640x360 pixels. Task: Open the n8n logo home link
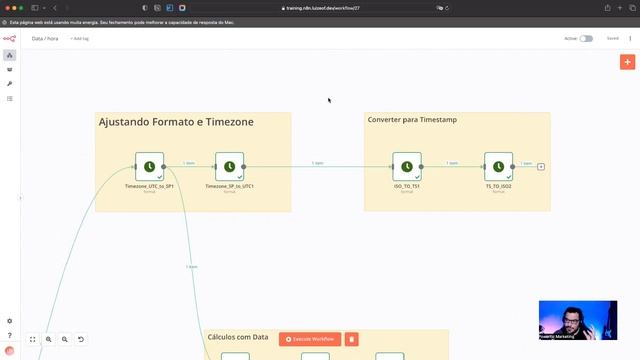[9, 38]
